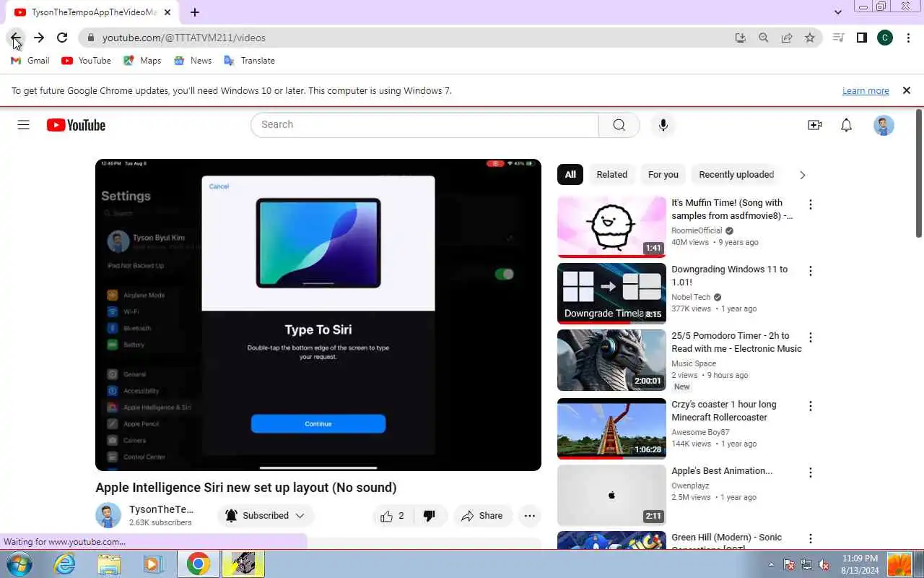The height and width of the screenshot is (578, 924).
Task: Like the video with thumbs up
Action: pyautogui.click(x=392, y=516)
